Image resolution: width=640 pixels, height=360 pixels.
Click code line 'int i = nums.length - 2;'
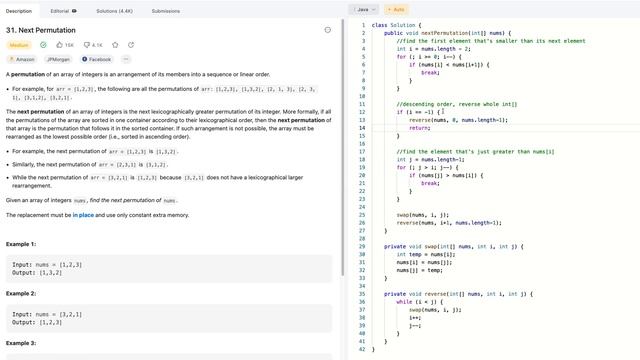click(x=433, y=49)
